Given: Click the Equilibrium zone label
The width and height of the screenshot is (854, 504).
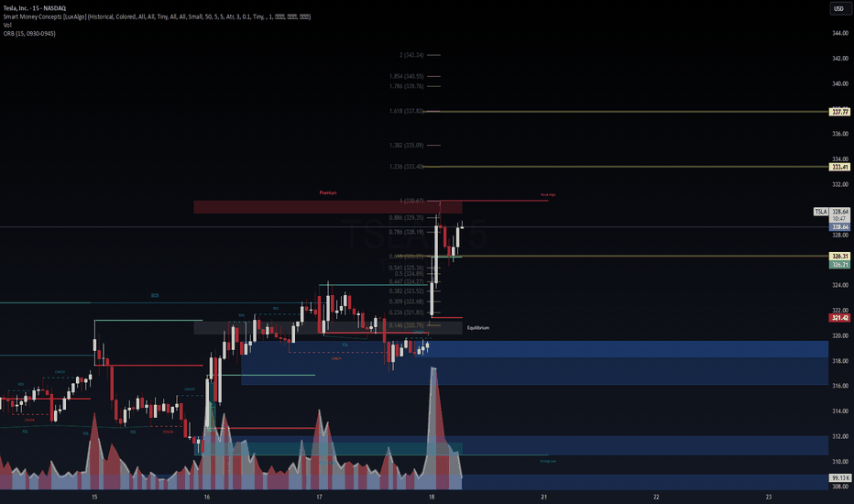Looking at the screenshot, I should 478,327.
